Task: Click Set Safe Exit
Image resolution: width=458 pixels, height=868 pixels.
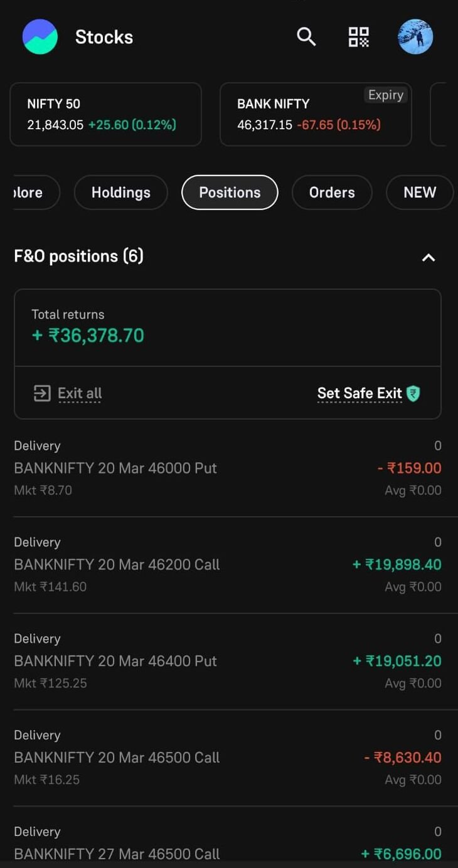Action: click(x=359, y=393)
